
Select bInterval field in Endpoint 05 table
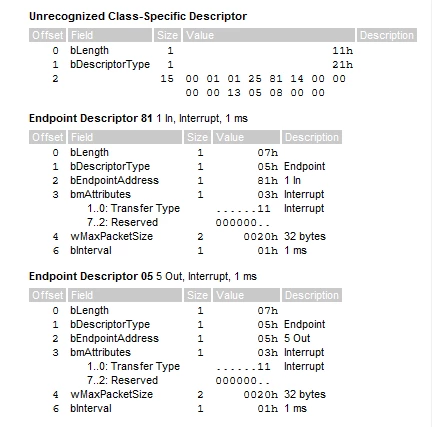pyautogui.click(x=91, y=408)
